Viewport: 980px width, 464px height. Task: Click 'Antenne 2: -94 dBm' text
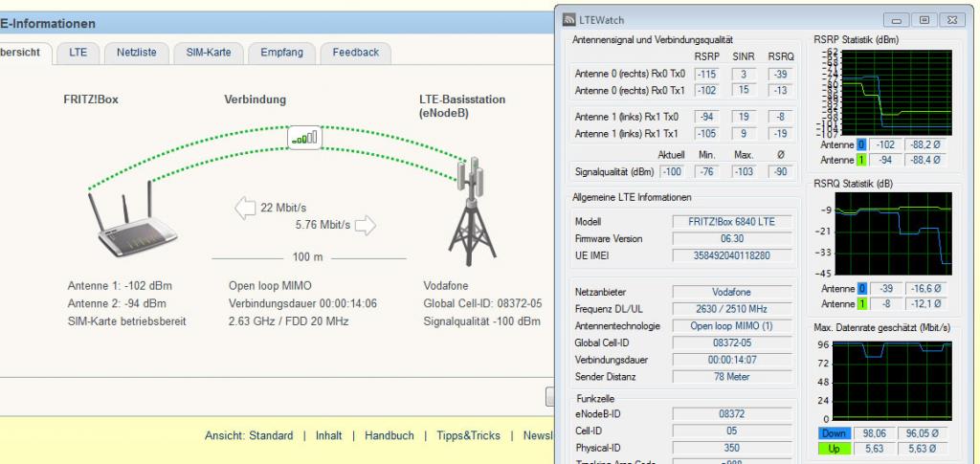pyautogui.click(x=117, y=304)
